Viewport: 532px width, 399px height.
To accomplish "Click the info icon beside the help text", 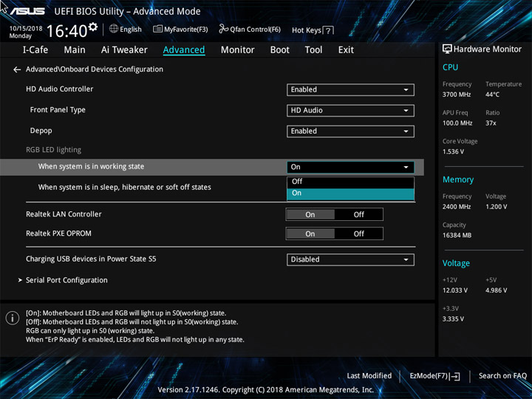I will (13, 318).
